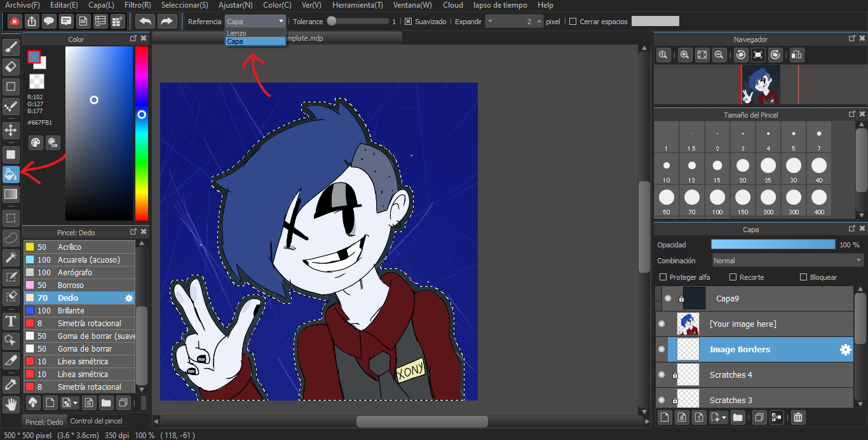Choose the Hand pan tool
The width and height of the screenshot is (868, 440).
[11, 404]
